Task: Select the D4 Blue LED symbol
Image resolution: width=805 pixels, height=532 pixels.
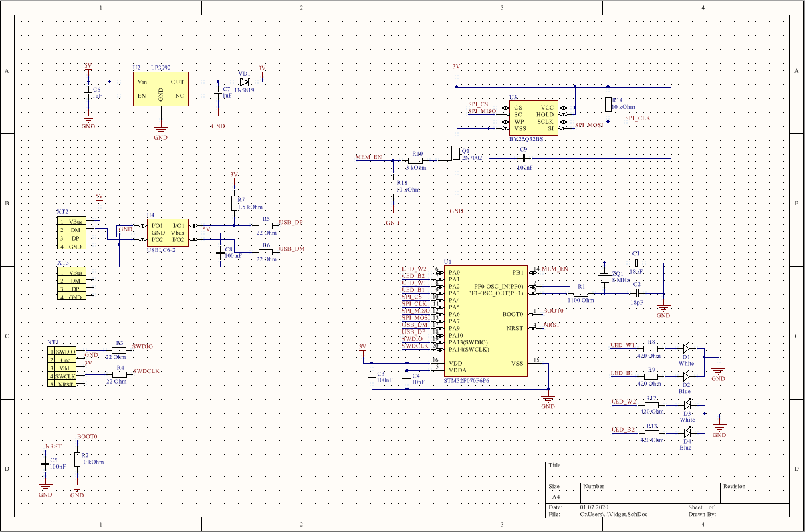Action: [686, 432]
